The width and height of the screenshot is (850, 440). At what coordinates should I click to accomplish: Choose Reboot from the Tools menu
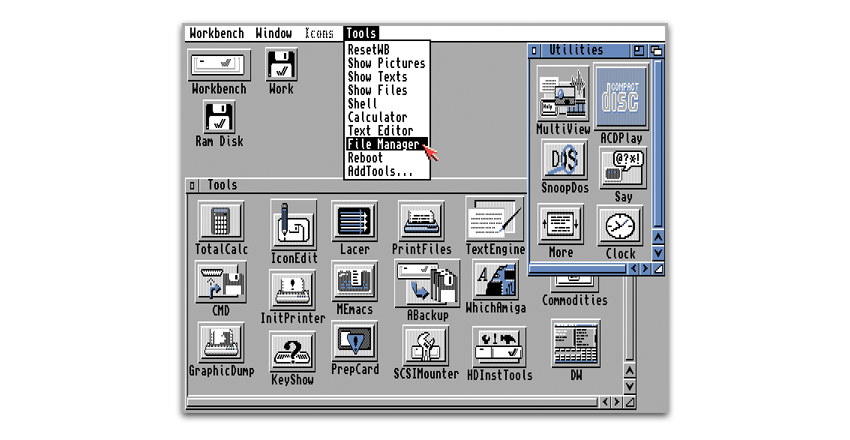click(x=387, y=158)
